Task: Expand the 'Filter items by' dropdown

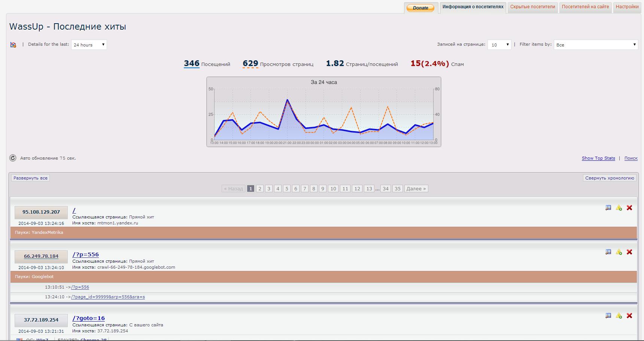Action: [596, 45]
